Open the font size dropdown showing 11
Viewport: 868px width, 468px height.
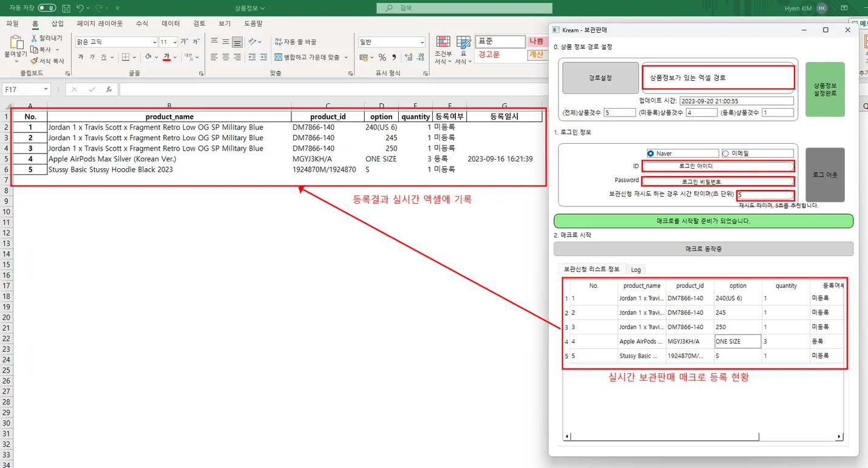(175, 42)
